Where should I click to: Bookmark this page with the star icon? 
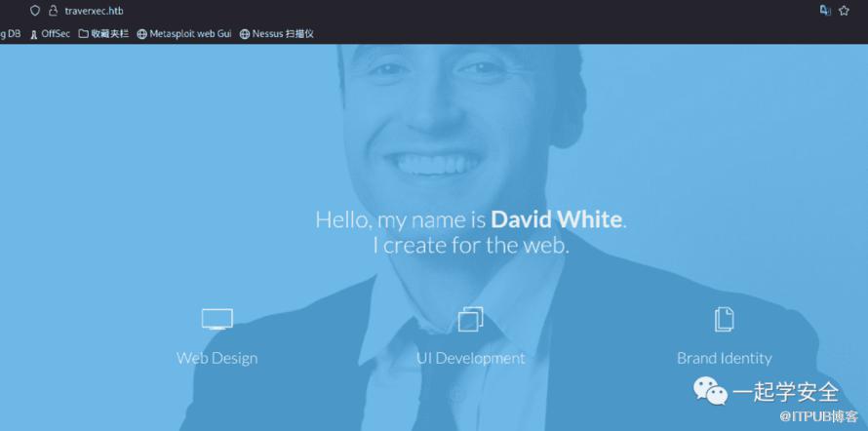click(844, 11)
